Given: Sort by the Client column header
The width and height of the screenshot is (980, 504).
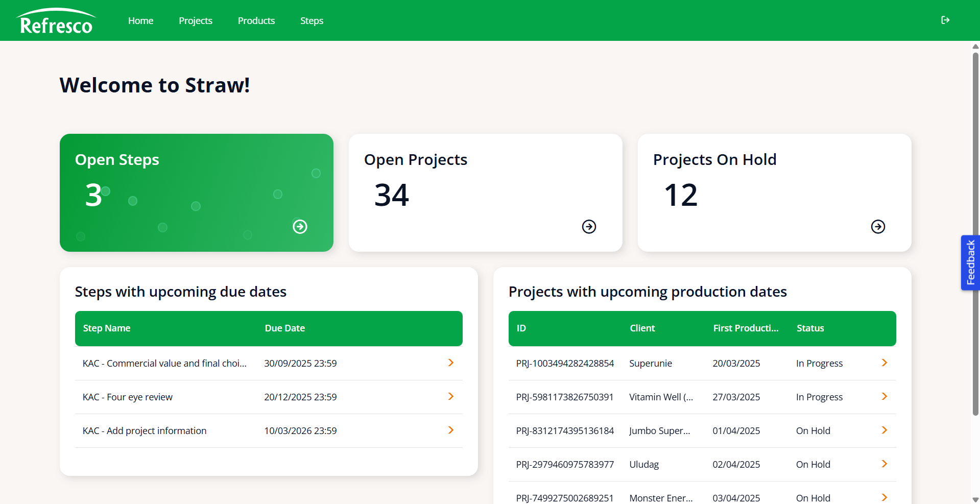Looking at the screenshot, I should (642, 328).
